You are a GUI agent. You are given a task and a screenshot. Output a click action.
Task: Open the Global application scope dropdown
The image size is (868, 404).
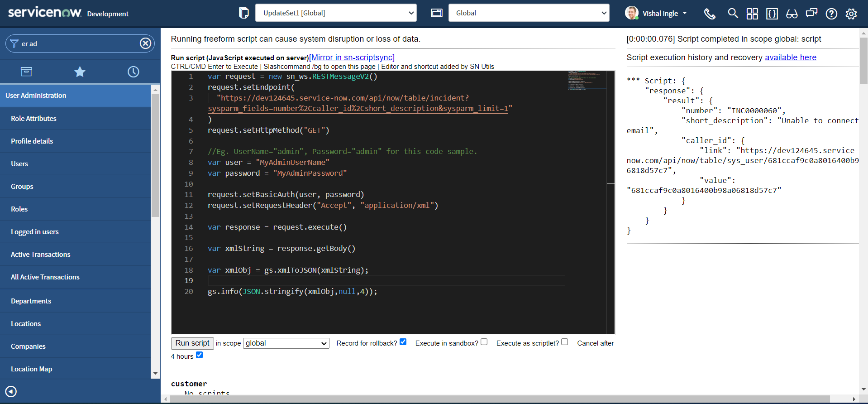[x=529, y=13]
